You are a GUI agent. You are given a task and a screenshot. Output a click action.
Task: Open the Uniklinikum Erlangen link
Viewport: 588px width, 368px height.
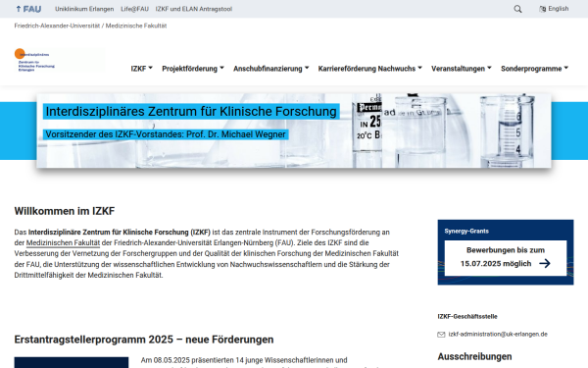pyautogui.click(x=84, y=9)
